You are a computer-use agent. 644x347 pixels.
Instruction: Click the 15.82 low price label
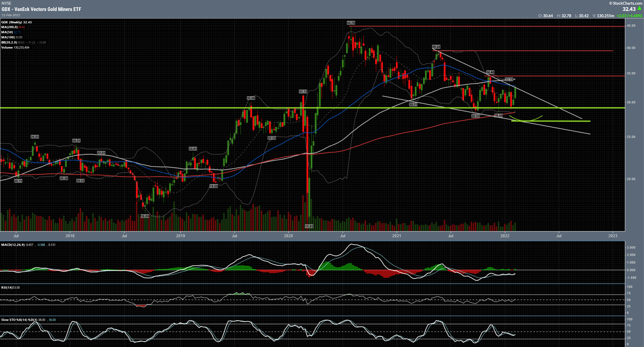pyautogui.click(x=309, y=226)
